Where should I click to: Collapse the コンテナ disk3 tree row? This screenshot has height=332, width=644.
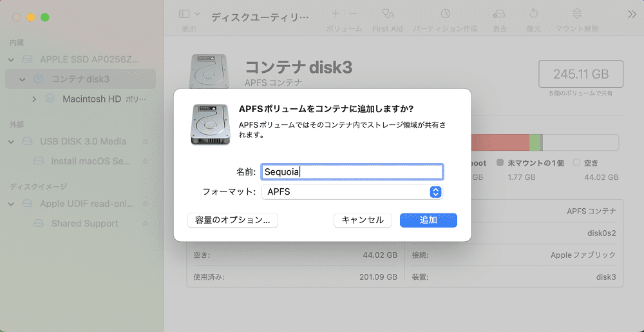(23, 79)
